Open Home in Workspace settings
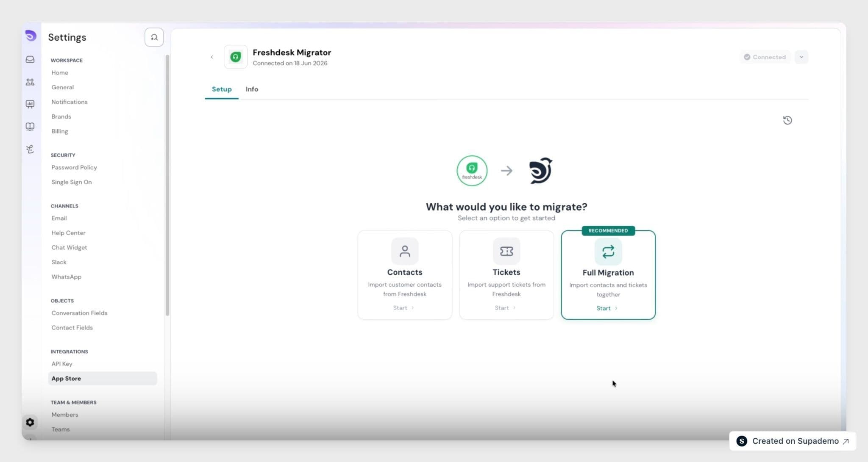 click(60, 73)
